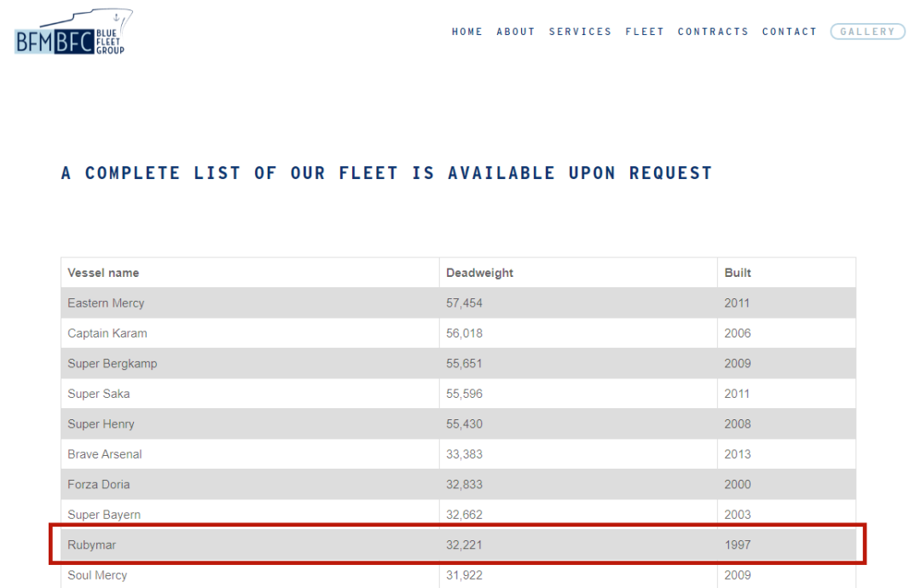
Task: Click the deadweight value 57,454
Action: tap(464, 303)
